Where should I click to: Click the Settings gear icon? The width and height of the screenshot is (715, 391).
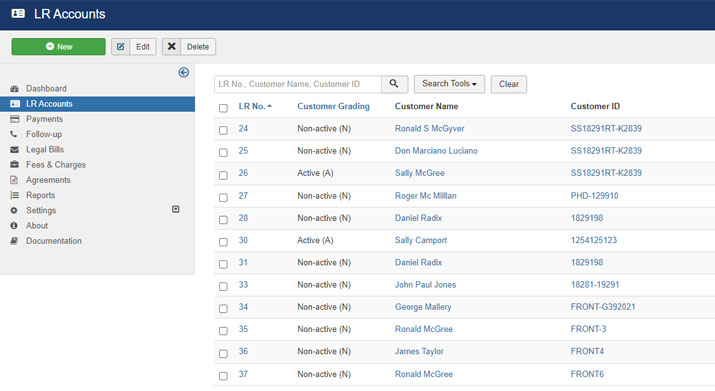tap(14, 210)
